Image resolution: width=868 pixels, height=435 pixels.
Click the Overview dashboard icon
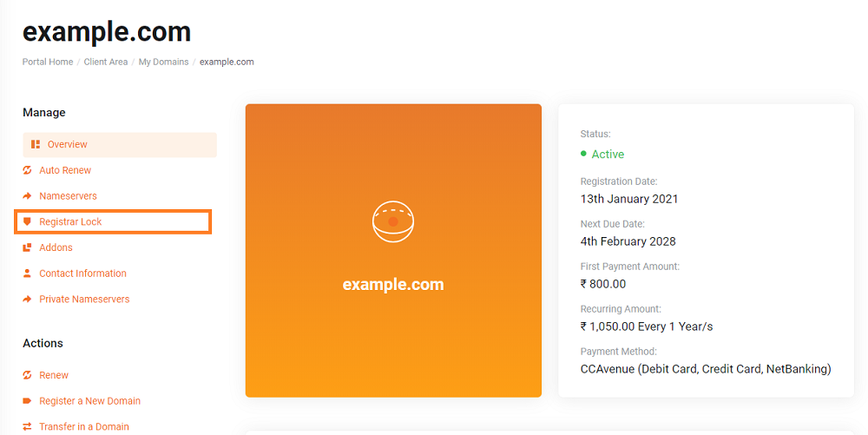click(x=36, y=144)
